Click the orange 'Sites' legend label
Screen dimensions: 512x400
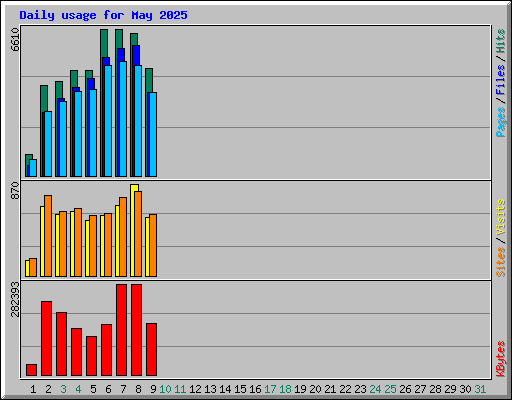[501, 262]
